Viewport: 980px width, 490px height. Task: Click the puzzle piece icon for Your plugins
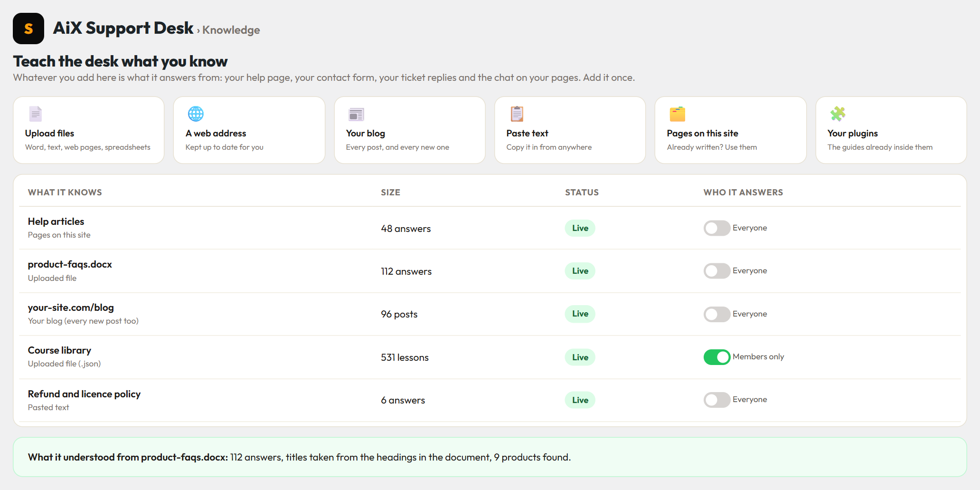coord(838,114)
